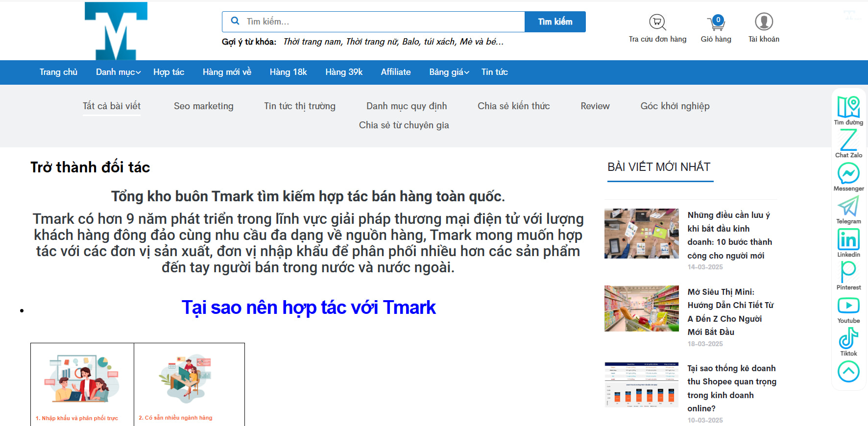Open the Youtube icon
Viewport: 868px width, 426px height.
click(x=848, y=306)
